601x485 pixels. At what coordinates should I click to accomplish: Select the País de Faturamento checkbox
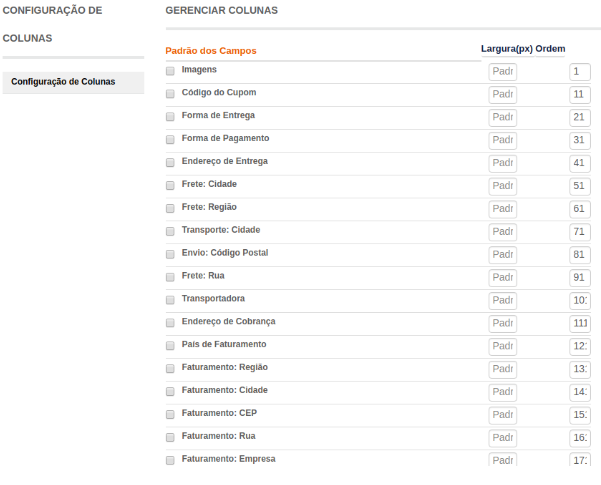170,346
